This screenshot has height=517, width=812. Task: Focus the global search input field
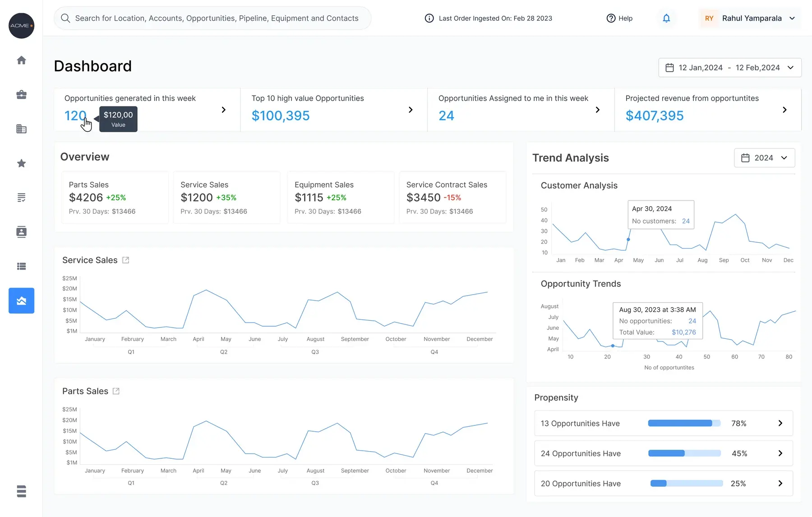coord(212,18)
